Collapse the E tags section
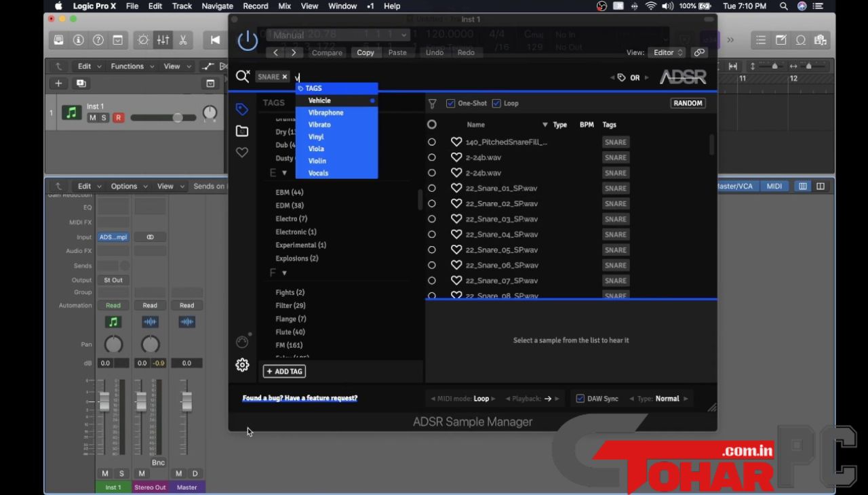The image size is (868, 495). click(285, 173)
